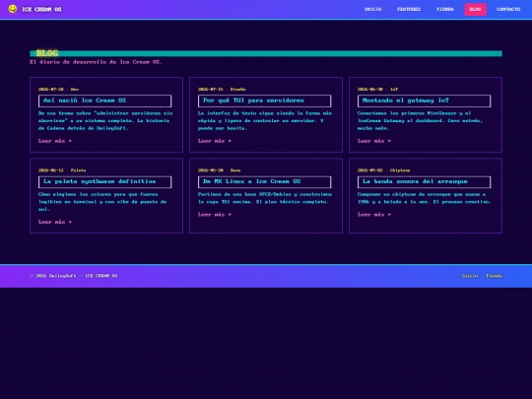532x399 pixels.
Task: Open post 'La paleta synthwave definitiva'
Action: tap(104, 182)
